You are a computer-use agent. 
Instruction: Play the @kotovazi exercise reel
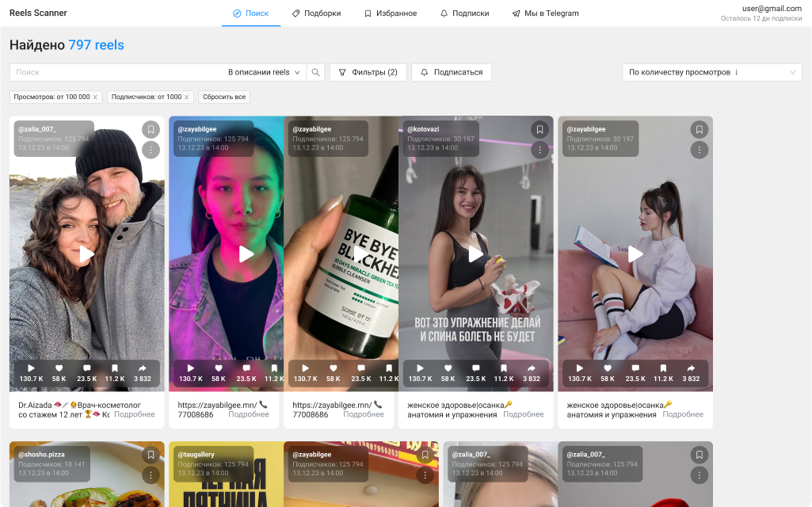[475, 253]
